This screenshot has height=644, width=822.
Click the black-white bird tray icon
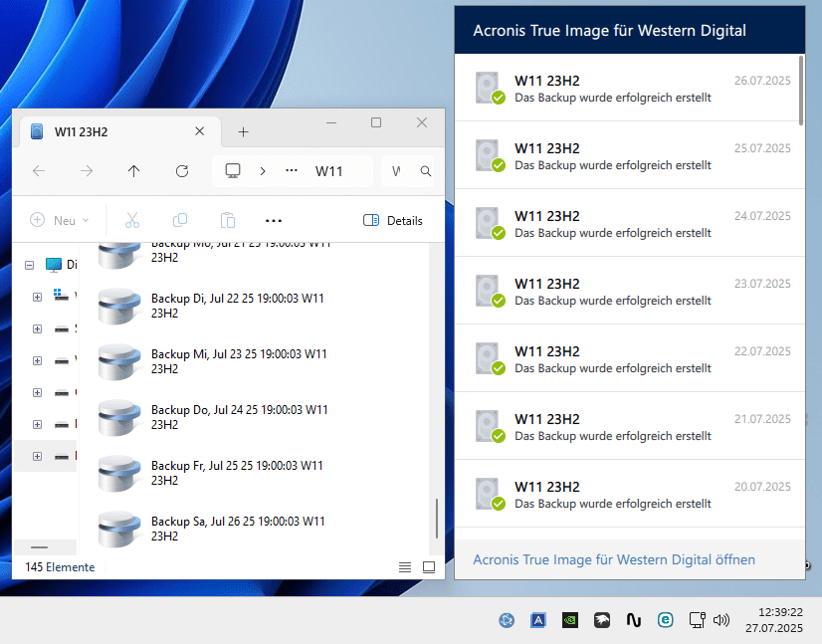coord(602,620)
